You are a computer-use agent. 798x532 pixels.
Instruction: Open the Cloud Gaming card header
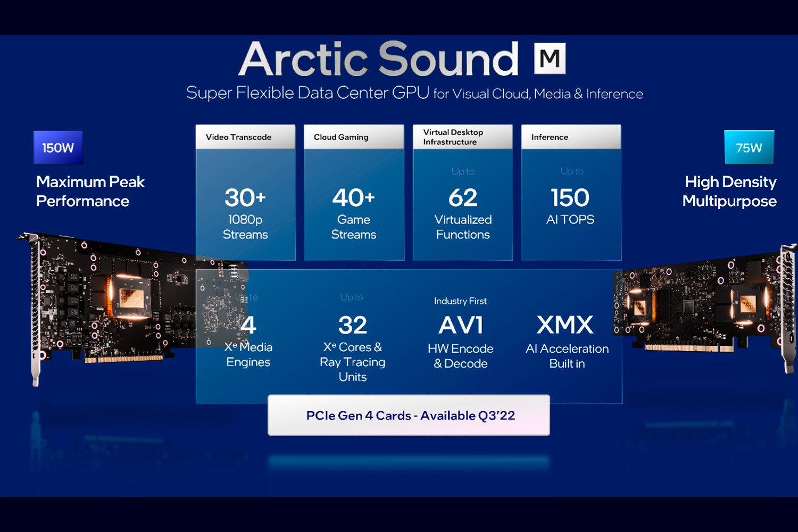(x=354, y=137)
